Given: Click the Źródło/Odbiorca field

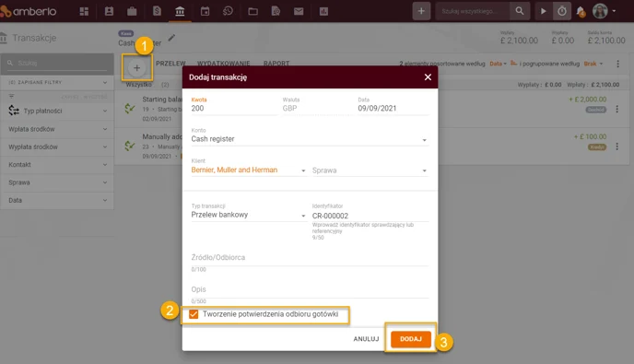Looking at the screenshot, I should [310, 258].
